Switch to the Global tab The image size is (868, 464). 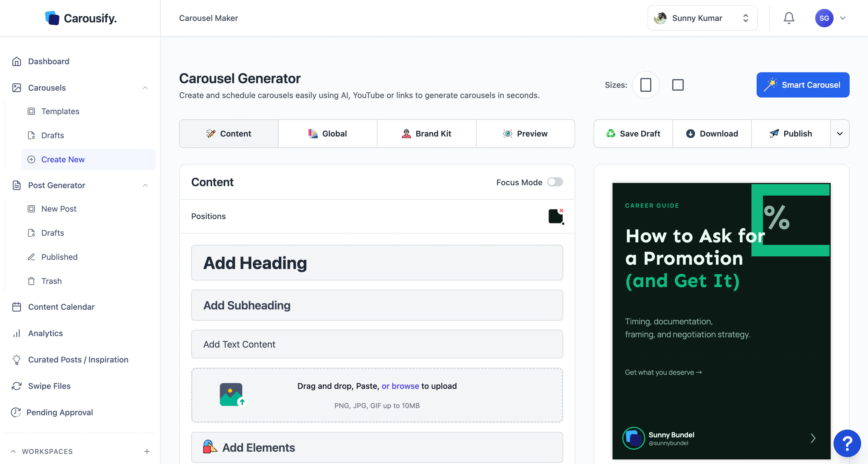[x=328, y=134]
